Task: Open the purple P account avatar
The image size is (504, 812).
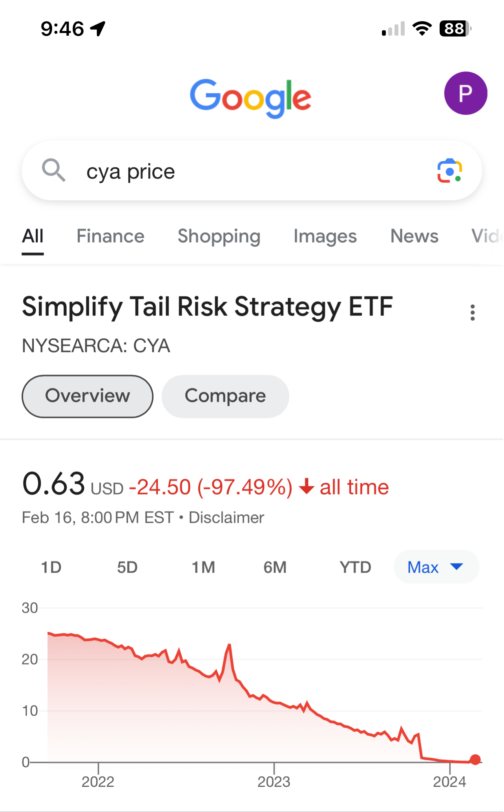Action: (x=466, y=93)
